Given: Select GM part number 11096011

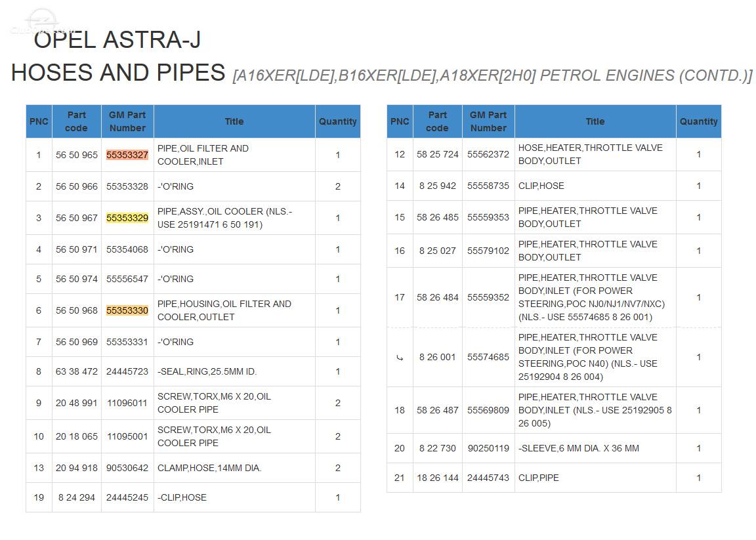Looking at the screenshot, I should 127,403.
